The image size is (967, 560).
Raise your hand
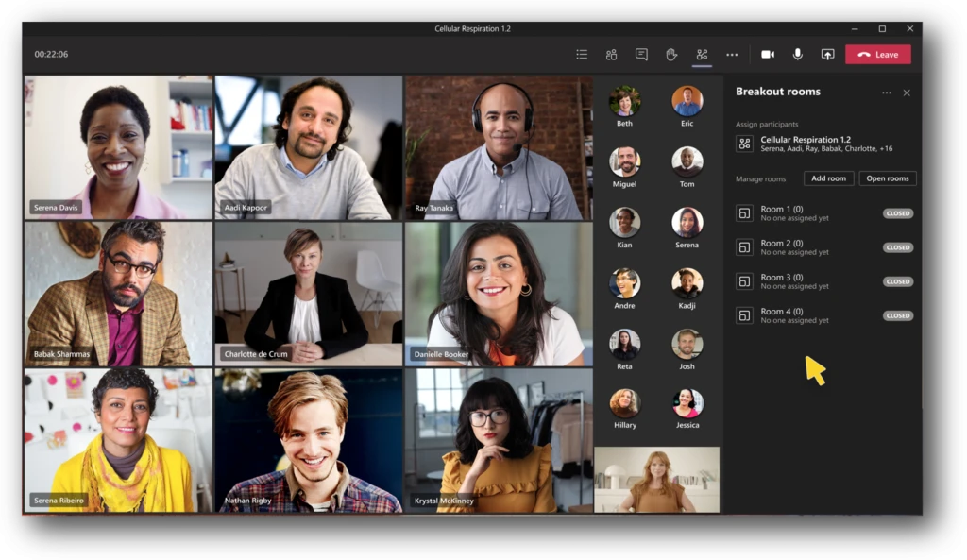tap(671, 54)
